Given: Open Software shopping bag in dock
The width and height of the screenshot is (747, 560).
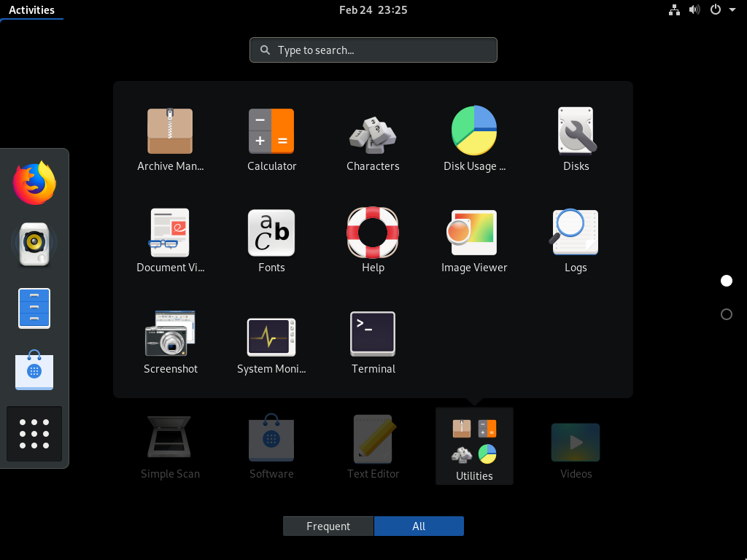Looking at the screenshot, I should click(34, 370).
